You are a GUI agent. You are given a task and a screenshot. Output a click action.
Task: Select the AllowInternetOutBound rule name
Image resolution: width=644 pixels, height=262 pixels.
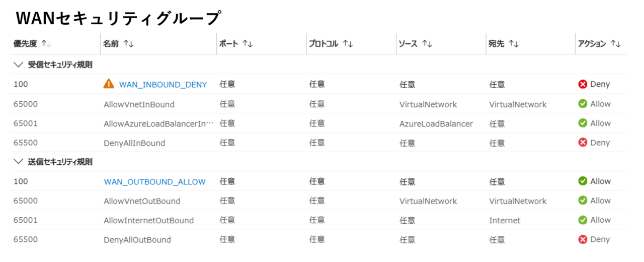pyautogui.click(x=148, y=220)
